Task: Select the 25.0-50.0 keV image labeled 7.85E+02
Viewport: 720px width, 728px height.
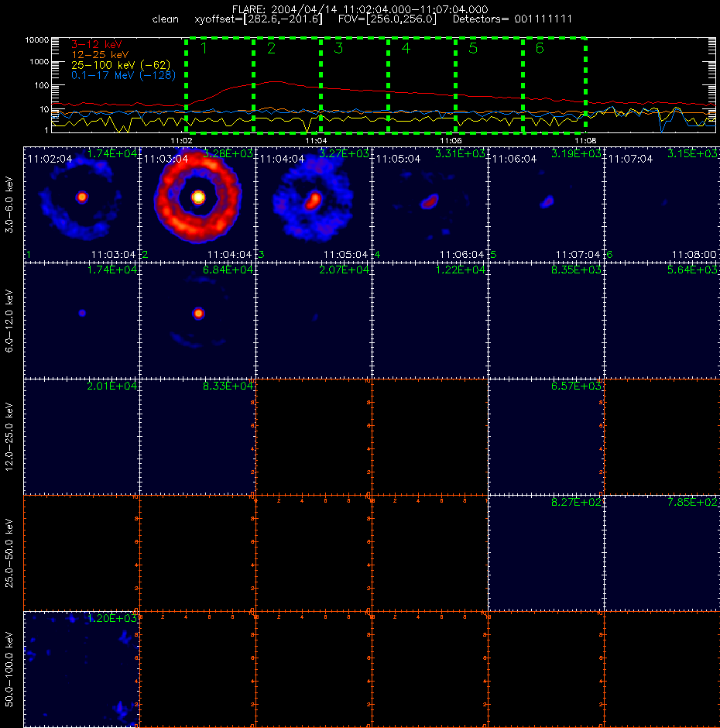Action: coord(663,553)
